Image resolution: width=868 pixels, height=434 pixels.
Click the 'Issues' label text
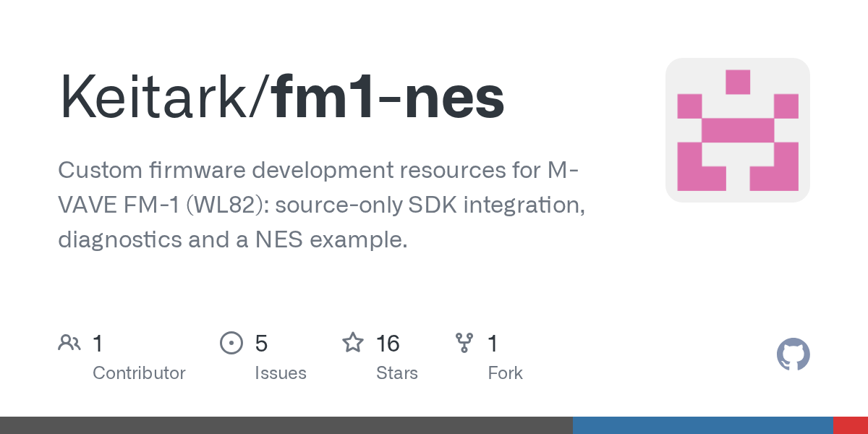[x=281, y=373]
